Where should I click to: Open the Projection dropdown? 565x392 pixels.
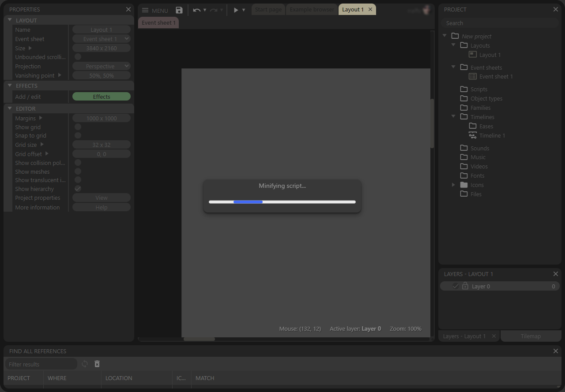[101, 66]
